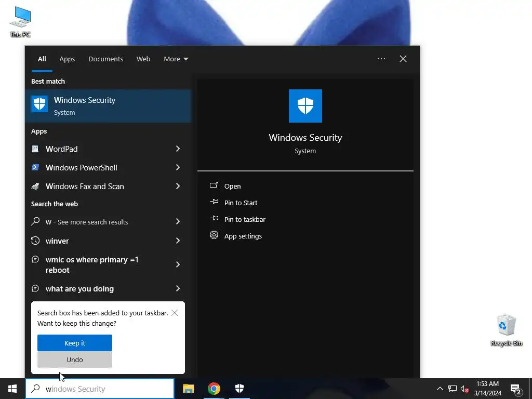Launch Google Chrome from the taskbar
The width and height of the screenshot is (532, 399).
[214, 389]
